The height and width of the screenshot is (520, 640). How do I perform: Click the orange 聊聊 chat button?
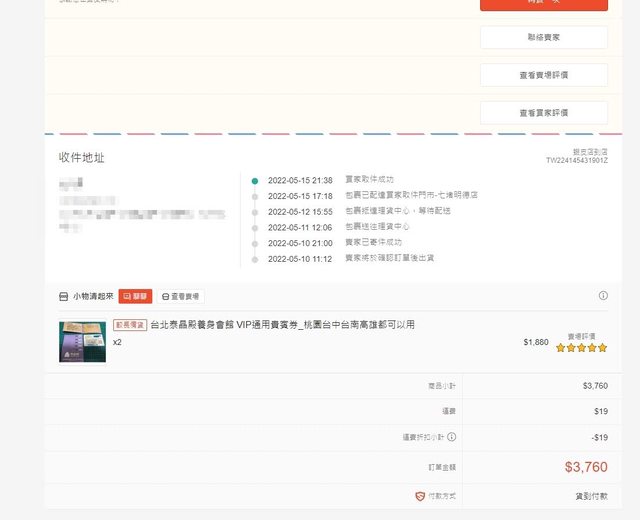(135, 296)
